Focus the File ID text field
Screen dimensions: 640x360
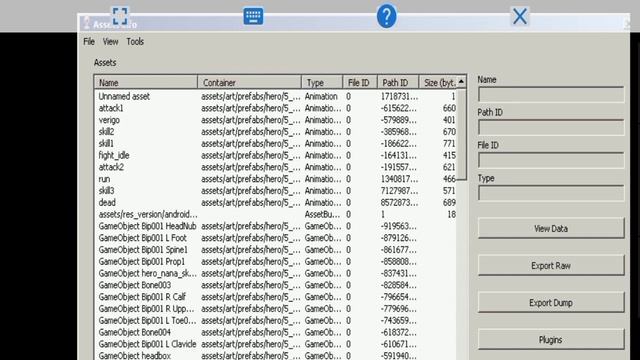click(551, 160)
